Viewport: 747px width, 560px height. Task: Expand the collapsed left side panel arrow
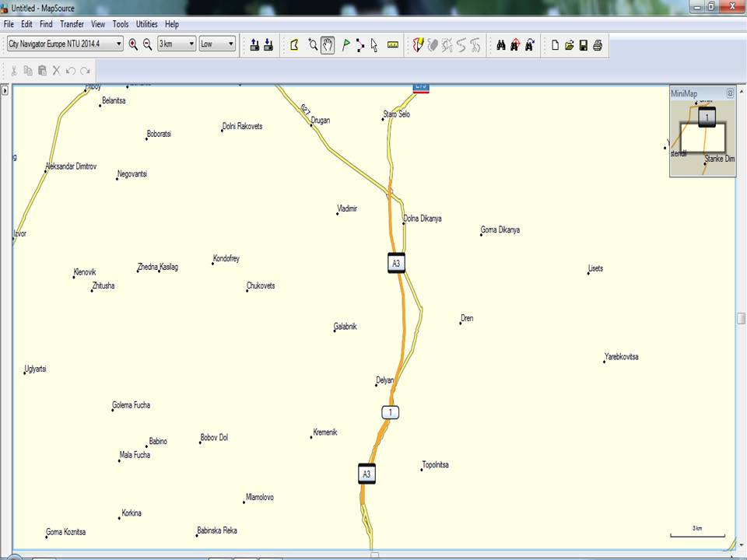(x=5, y=91)
